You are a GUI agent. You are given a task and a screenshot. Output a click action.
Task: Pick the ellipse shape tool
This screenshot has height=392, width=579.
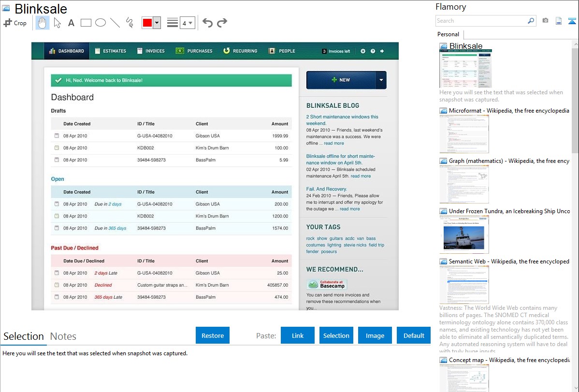point(101,23)
